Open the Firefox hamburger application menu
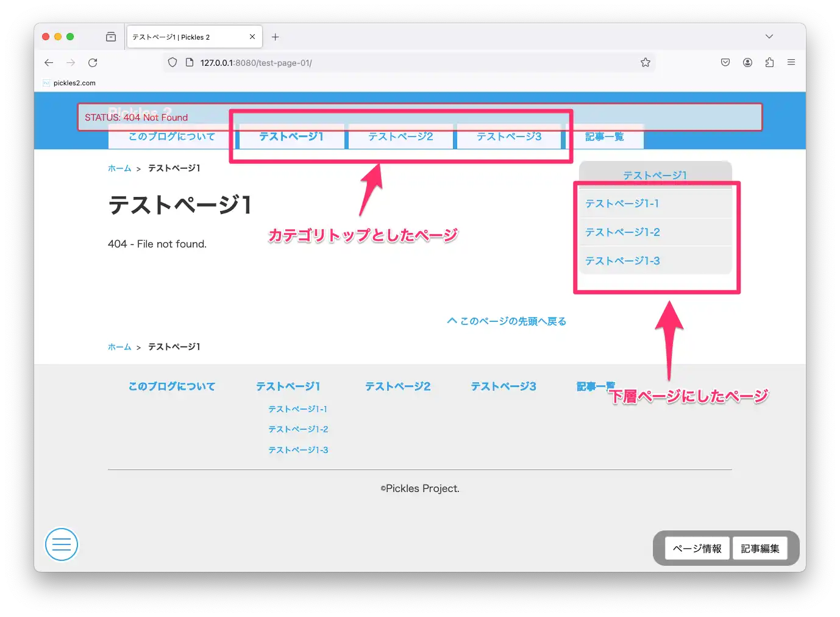The width and height of the screenshot is (840, 617). (791, 62)
